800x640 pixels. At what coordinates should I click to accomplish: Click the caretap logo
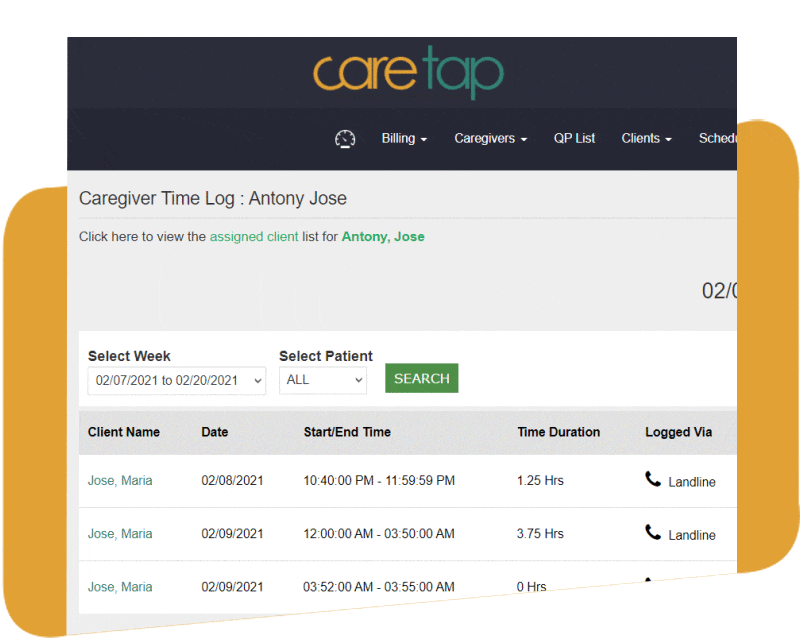[x=408, y=74]
